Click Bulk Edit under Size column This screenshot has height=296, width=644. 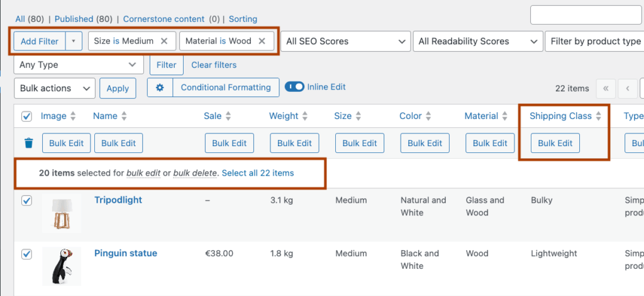(x=360, y=143)
